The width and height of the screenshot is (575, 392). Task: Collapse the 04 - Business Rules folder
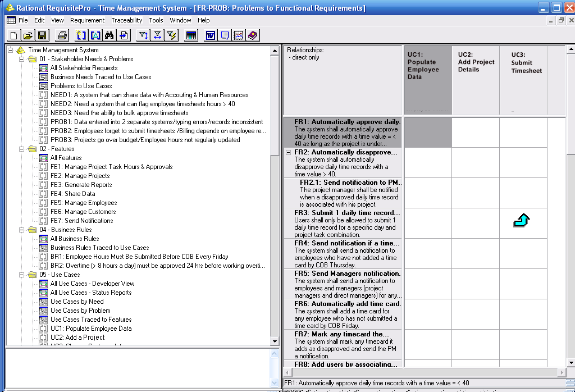point(22,230)
